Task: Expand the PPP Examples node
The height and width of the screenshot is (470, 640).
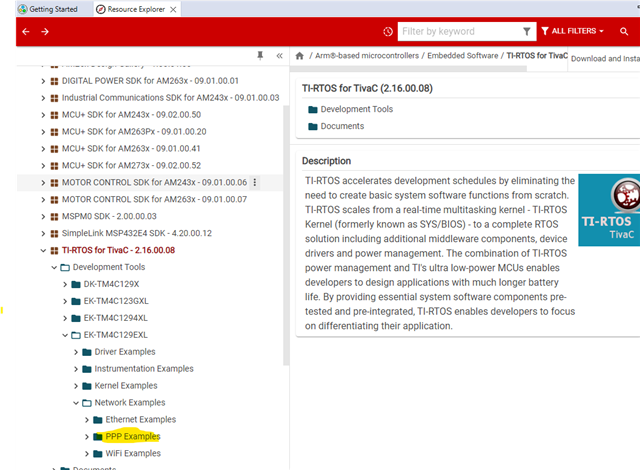Action: click(87, 437)
